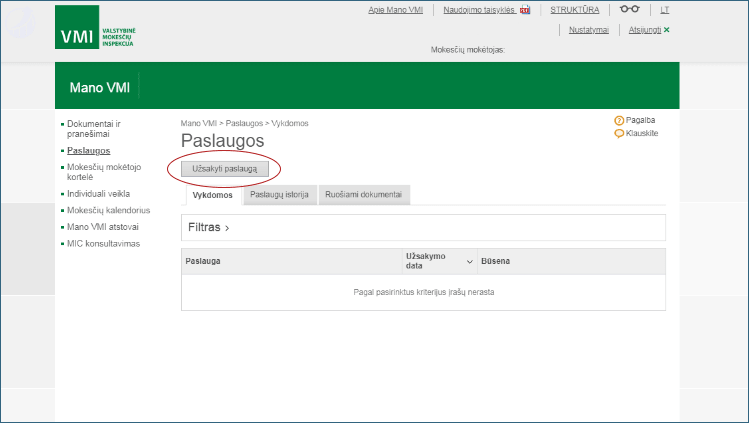Open MIC konsultavimas in sidebar

[103, 243]
